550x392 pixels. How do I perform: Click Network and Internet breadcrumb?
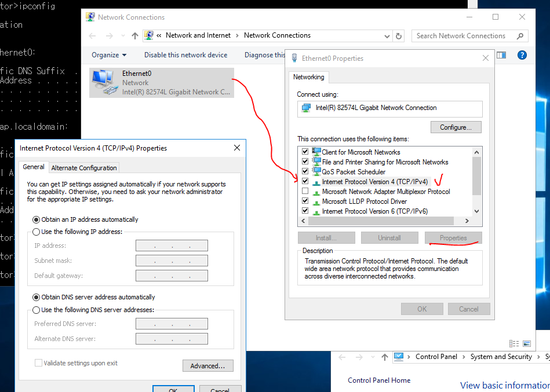198,35
